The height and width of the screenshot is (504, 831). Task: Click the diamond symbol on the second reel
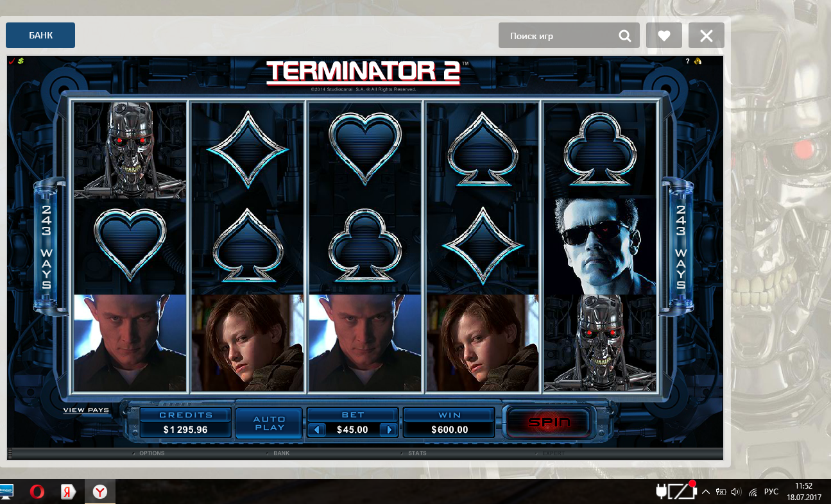[x=247, y=151]
